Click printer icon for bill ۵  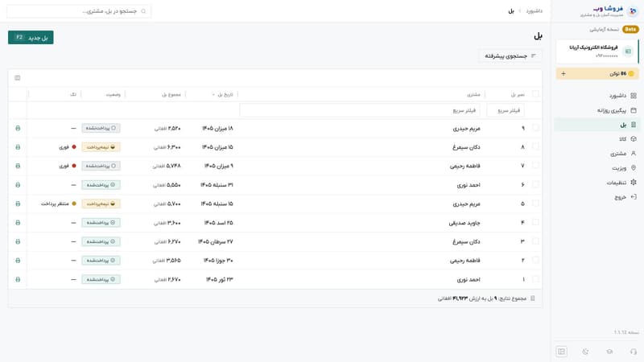18,204
